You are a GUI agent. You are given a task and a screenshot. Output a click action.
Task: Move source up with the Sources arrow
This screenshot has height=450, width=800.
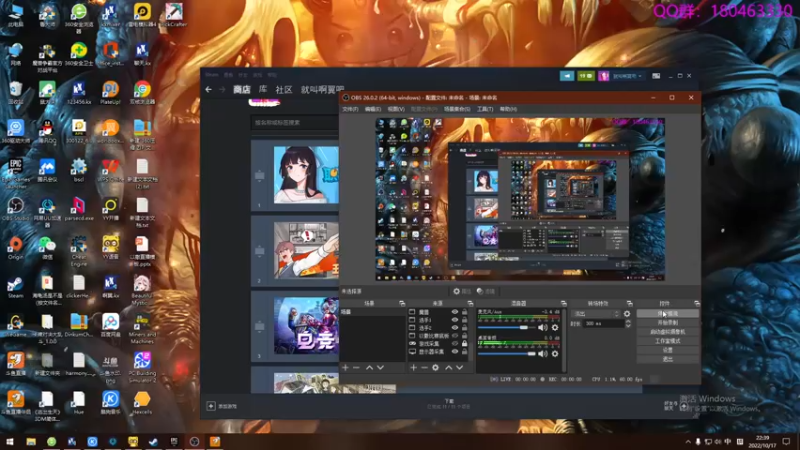tap(448, 367)
